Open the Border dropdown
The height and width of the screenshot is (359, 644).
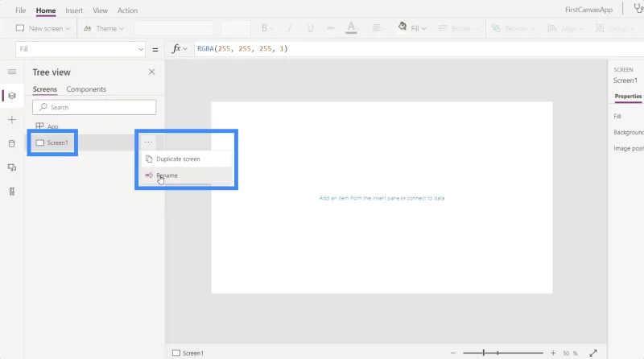pos(458,28)
